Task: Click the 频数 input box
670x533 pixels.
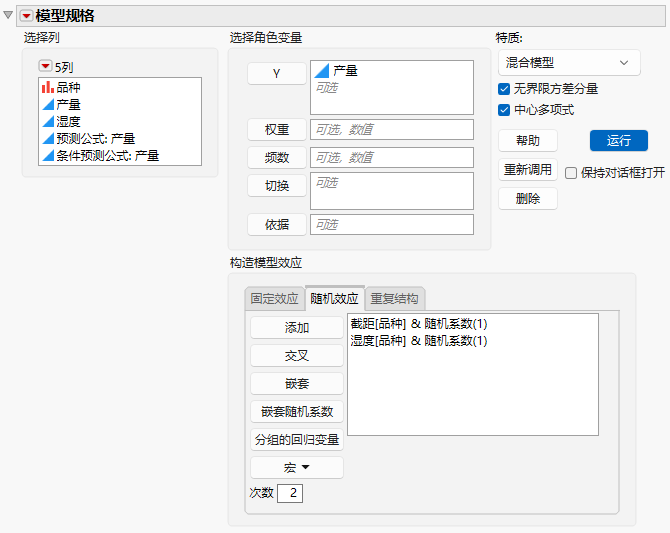Action: click(x=392, y=158)
